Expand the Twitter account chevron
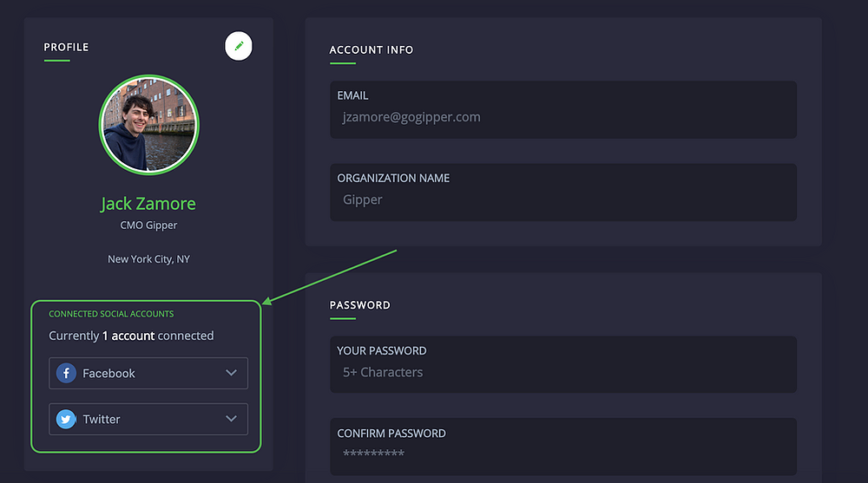 (x=232, y=419)
